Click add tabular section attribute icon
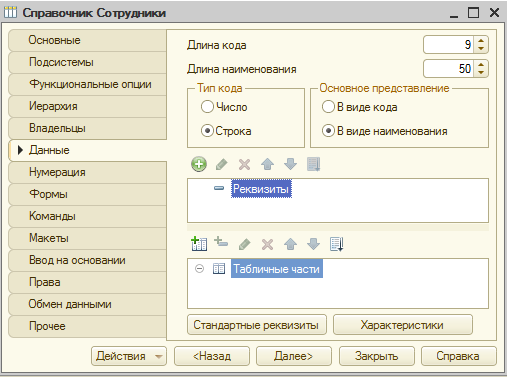 coord(221,242)
